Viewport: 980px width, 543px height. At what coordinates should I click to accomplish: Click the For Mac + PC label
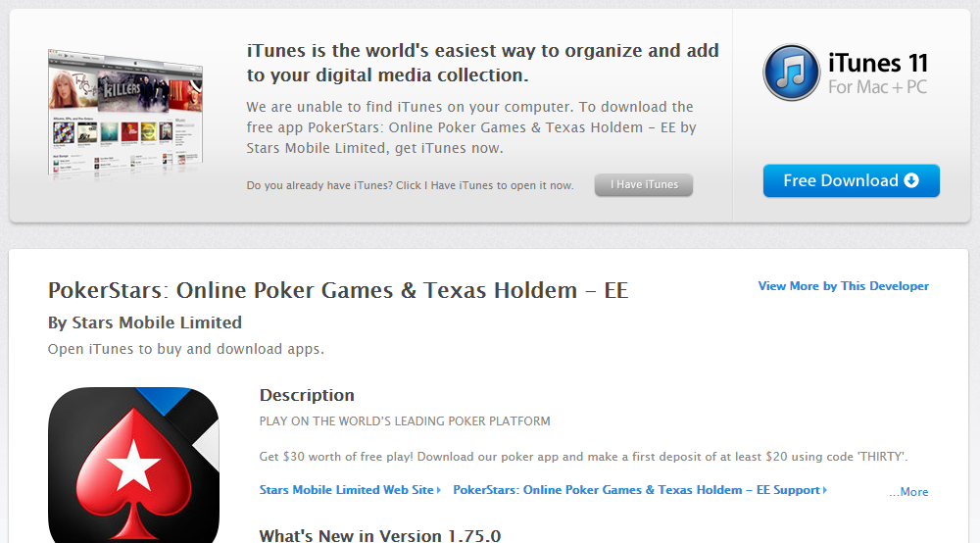coord(877,87)
